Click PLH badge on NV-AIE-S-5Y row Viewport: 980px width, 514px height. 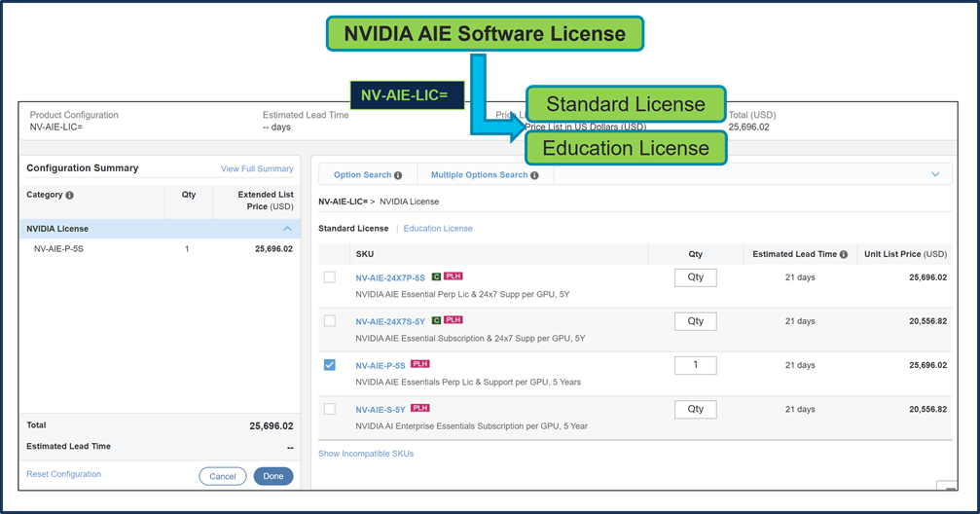[420, 408]
